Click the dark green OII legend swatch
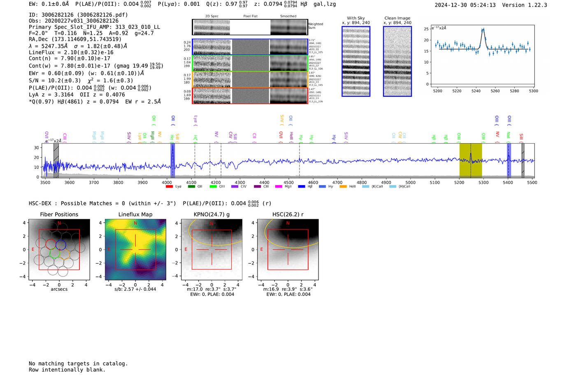 [191, 187]
